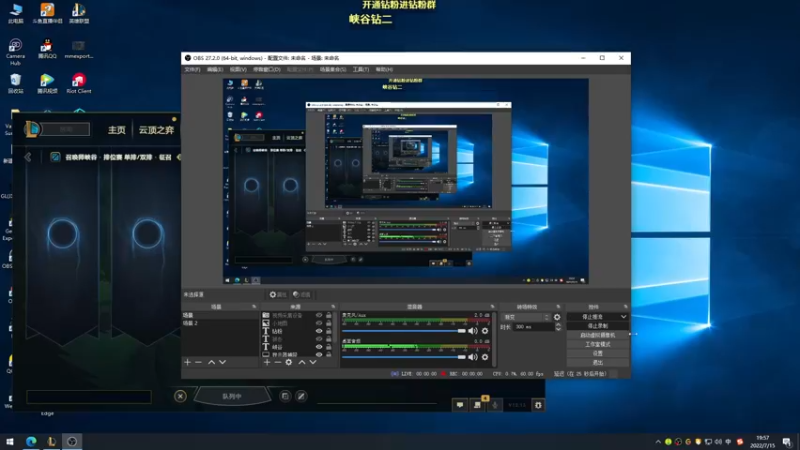Open Microsoft Edge from the taskbar

(x=31, y=441)
